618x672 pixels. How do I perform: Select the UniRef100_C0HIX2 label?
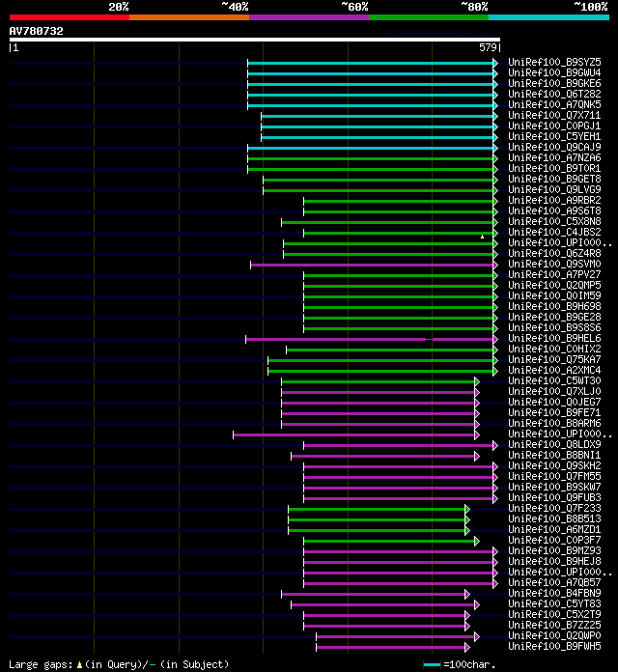[x=554, y=349]
